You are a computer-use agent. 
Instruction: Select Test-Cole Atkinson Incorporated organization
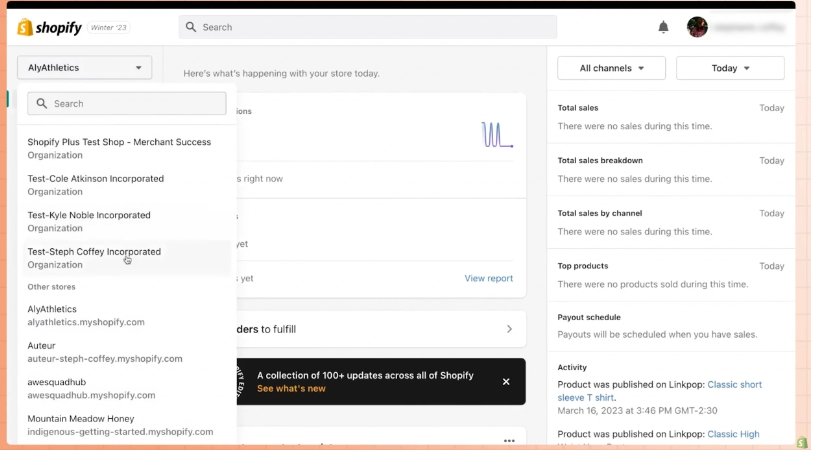coord(96,184)
